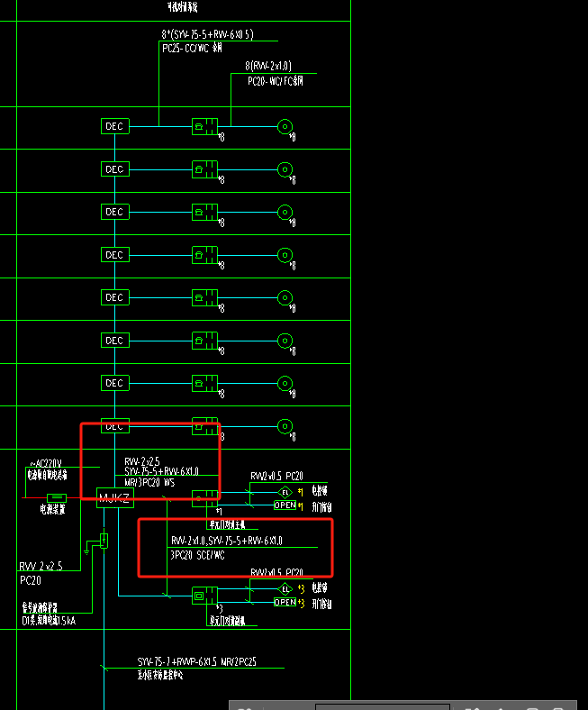Click the intercom handset symbol in the sixth row

204,341
